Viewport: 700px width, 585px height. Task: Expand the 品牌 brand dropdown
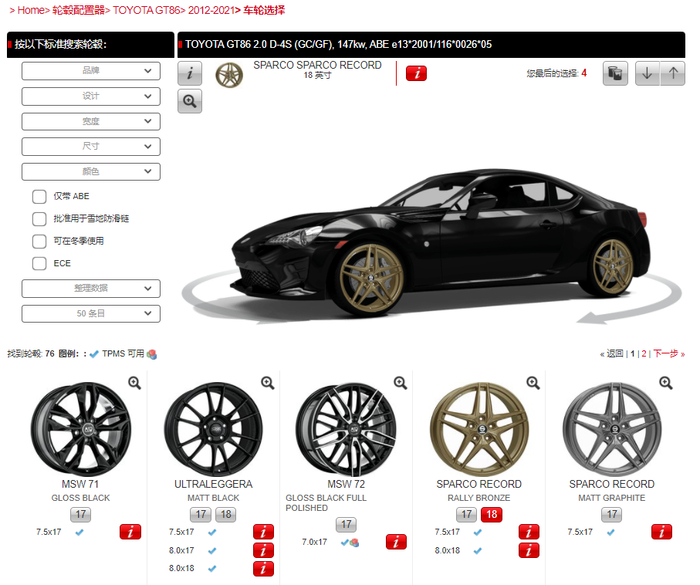[x=91, y=71]
